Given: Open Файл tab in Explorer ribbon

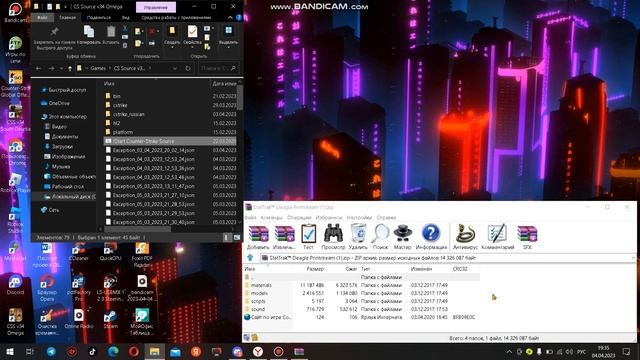Looking at the screenshot, I should coord(42,18).
